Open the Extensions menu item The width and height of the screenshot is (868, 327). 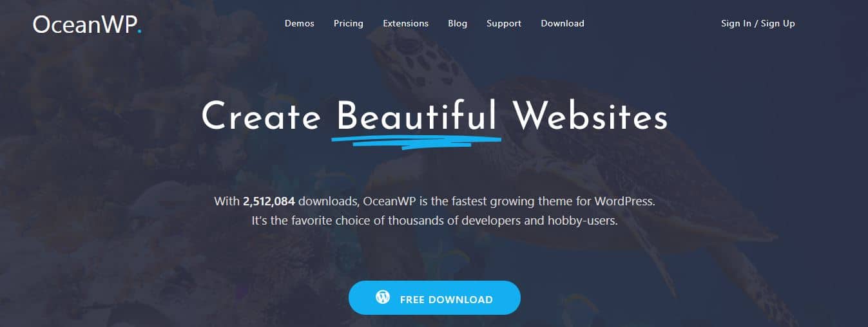[x=405, y=23]
